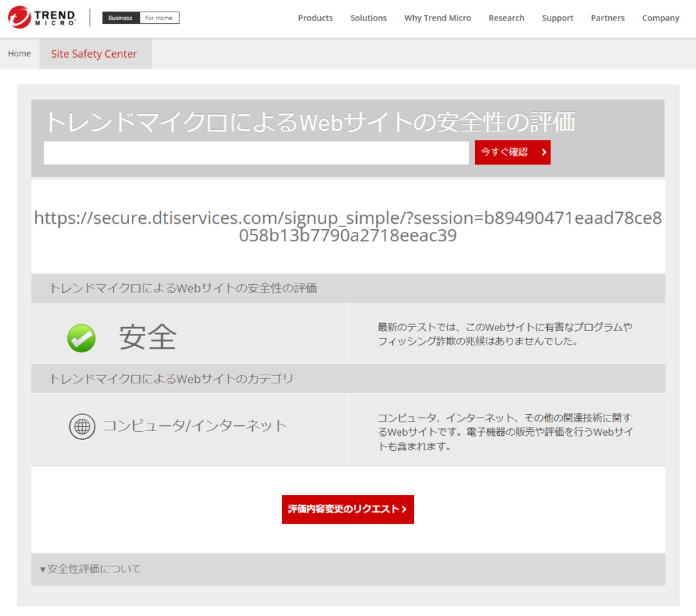Click the globe category icon
Screen dimensions: 696x616
point(82,426)
